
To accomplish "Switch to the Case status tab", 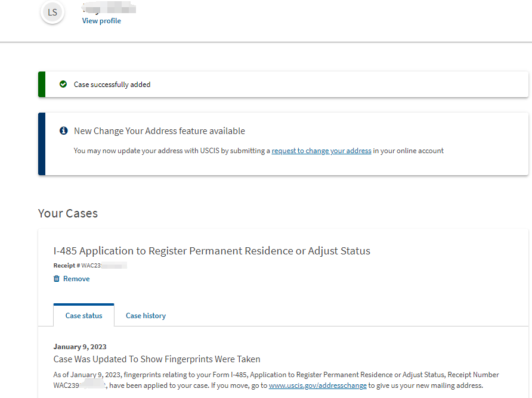I will click(83, 316).
